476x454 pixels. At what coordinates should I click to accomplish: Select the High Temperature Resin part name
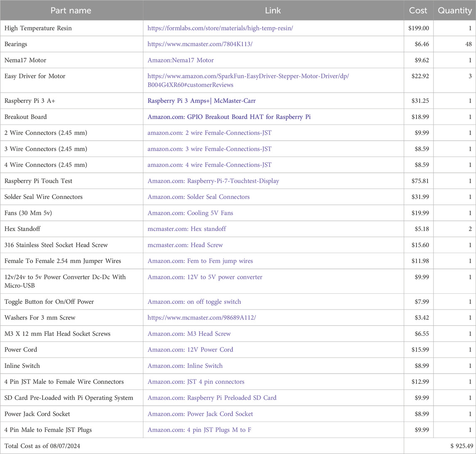tap(38, 28)
